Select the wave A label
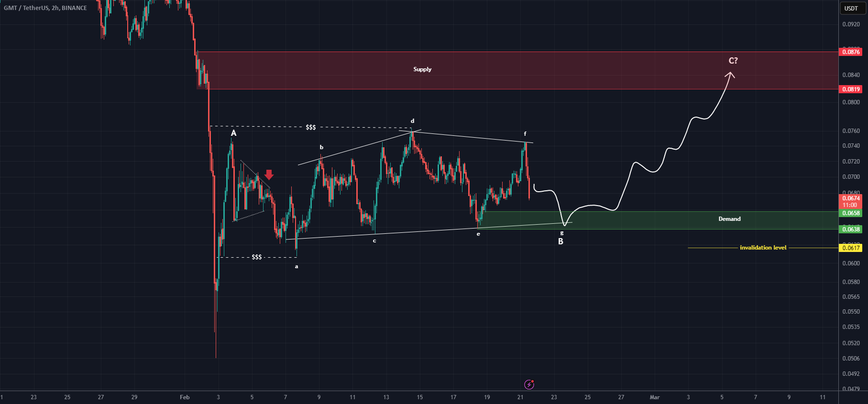Image resolution: width=868 pixels, height=404 pixels. 233,133
